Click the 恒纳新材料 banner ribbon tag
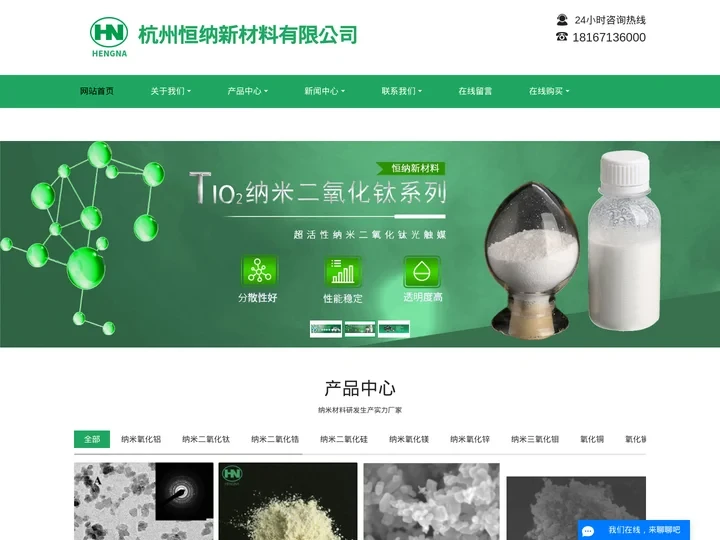This screenshot has width=720, height=540. 411,169
